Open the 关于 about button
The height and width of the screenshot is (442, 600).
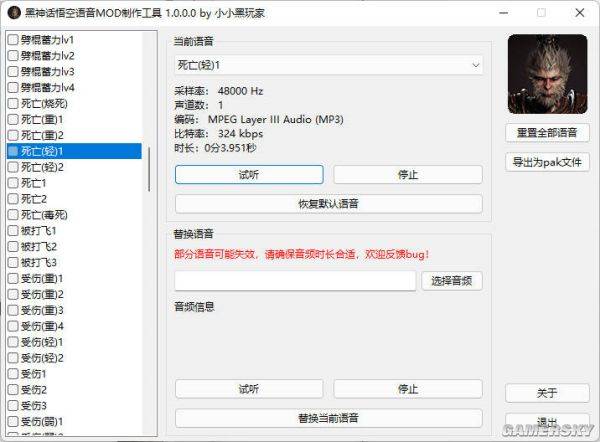point(547,393)
